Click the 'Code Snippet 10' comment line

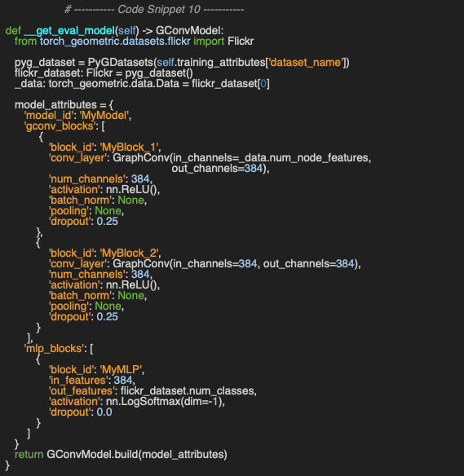[x=154, y=10]
